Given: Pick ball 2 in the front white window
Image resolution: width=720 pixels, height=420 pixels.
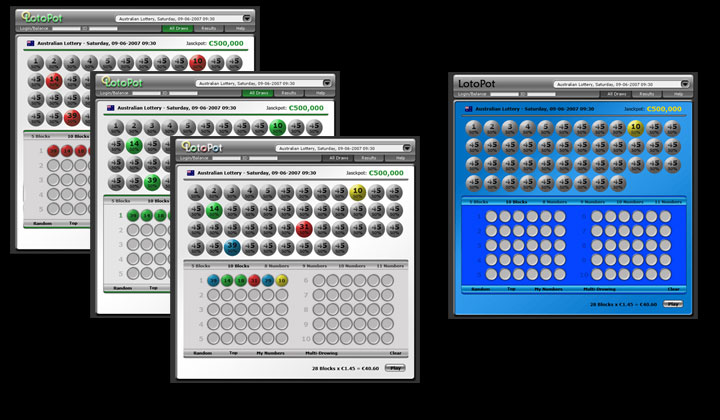Looking at the screenshot, I should click(214, 192).
